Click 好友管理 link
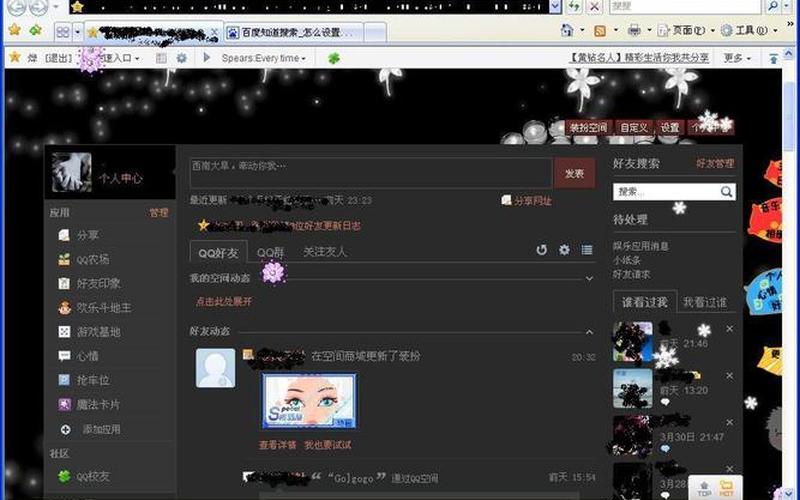800x500 pixels. pyautogui.click(x=715, y=164)
